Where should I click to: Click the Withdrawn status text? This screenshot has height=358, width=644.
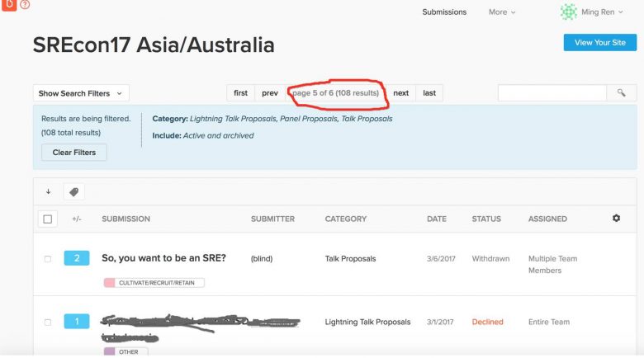(x=490, y=259)
